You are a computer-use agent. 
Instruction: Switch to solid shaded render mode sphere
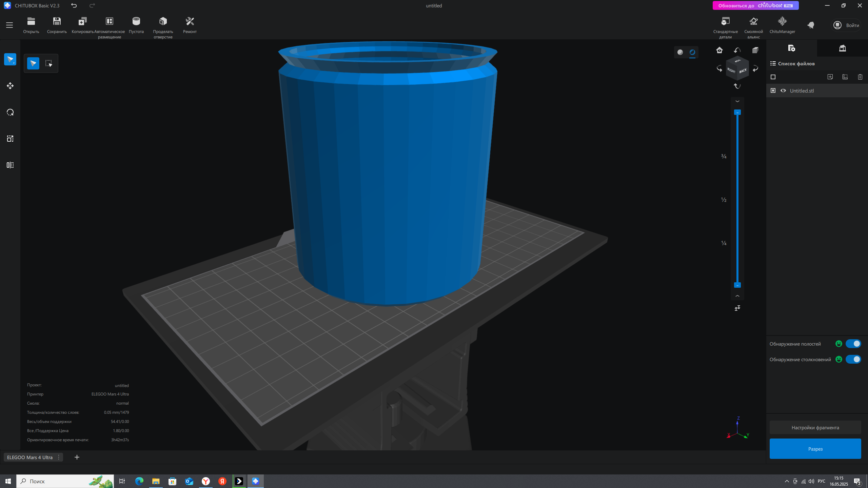click(680, 52)
